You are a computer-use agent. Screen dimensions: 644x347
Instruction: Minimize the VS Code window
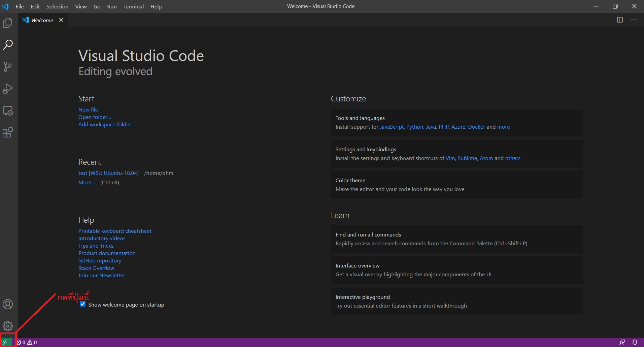pos(596,6)
